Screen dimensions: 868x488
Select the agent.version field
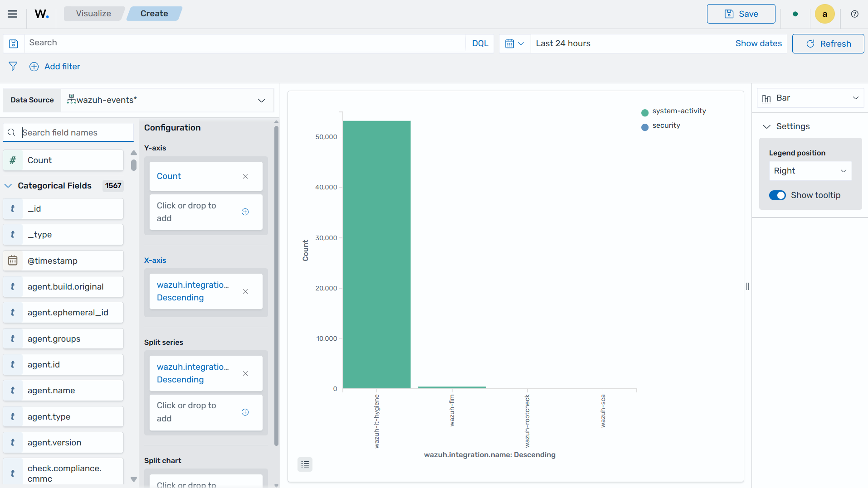click(x=63, y=442)
